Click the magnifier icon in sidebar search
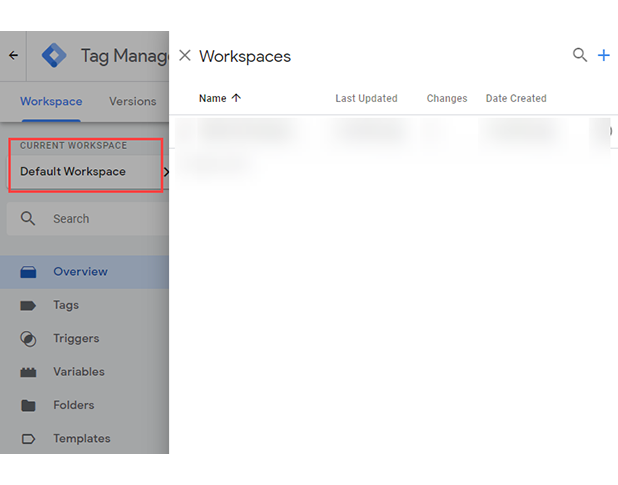This screenshot has width=618, height=485. [x=28, y=219]
